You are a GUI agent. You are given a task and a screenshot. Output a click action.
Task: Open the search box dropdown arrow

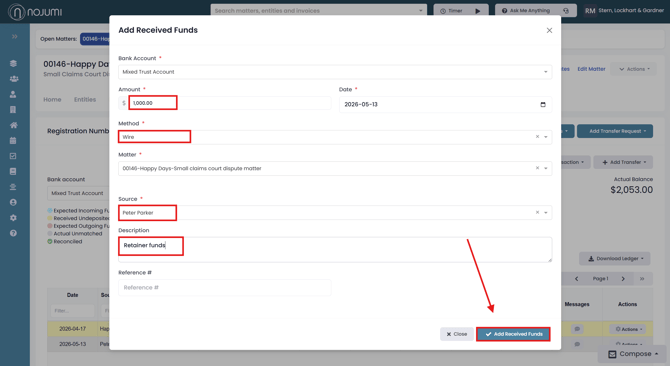(x=421, y=11)
